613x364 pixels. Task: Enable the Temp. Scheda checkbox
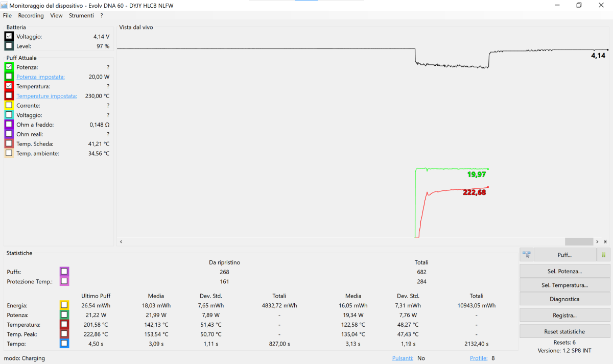(x=9, y=143)
